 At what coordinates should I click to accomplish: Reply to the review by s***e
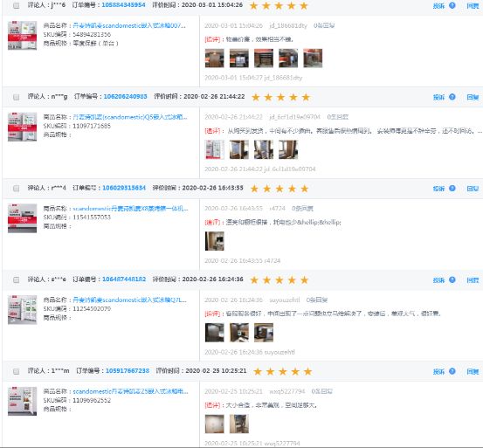(473, 280)
